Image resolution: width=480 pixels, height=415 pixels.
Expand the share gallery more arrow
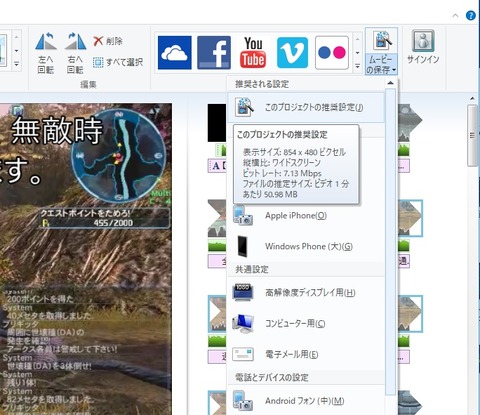click(x=357, y=66)
